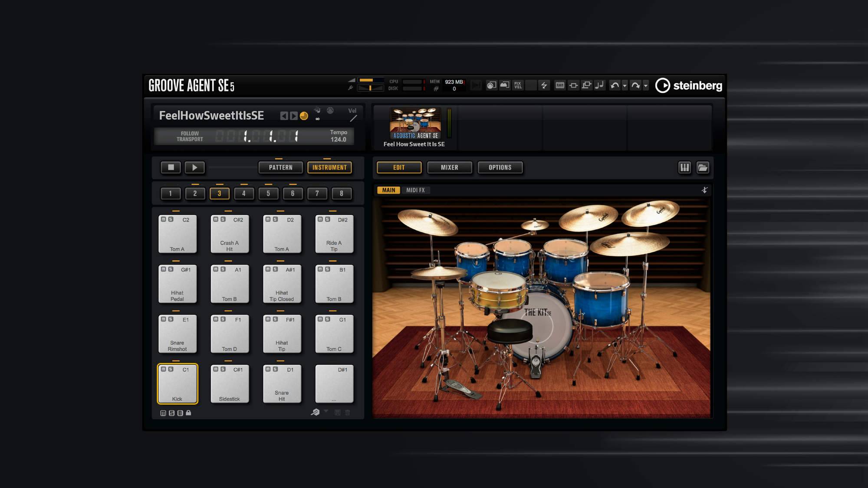This screenshot has height=488, width=868.
Task: Open the Mixer page
Action: (x=449, y=167)
